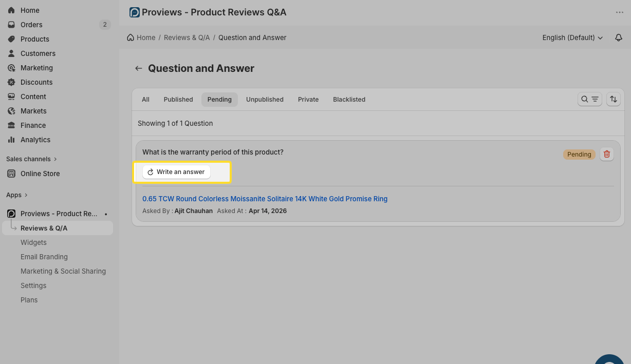The image size is (631, 364).
Task: Click the Write an answer button
Action: [176, 172]
